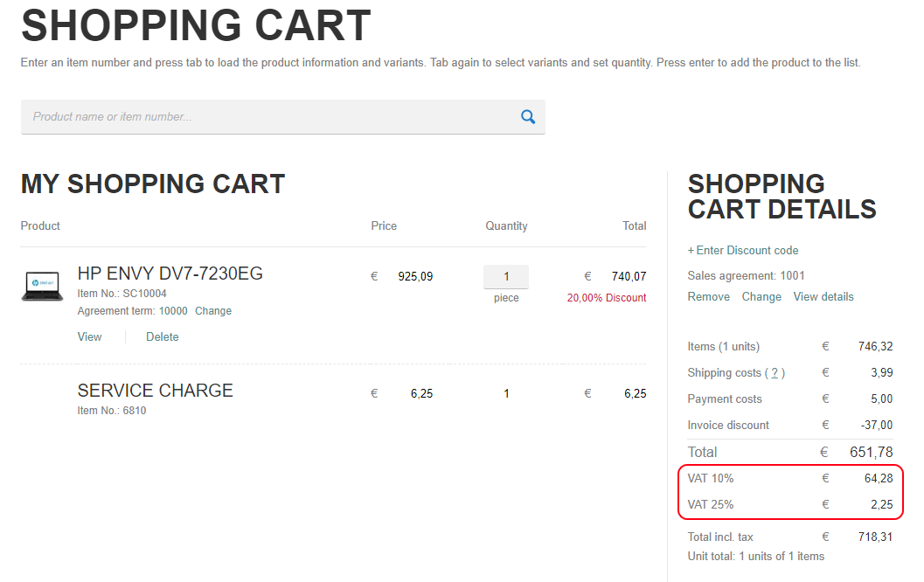This screenshot has width=924, height=582.
Task: Click the VAT 10% amount 64,28
Action: point(879,478)
